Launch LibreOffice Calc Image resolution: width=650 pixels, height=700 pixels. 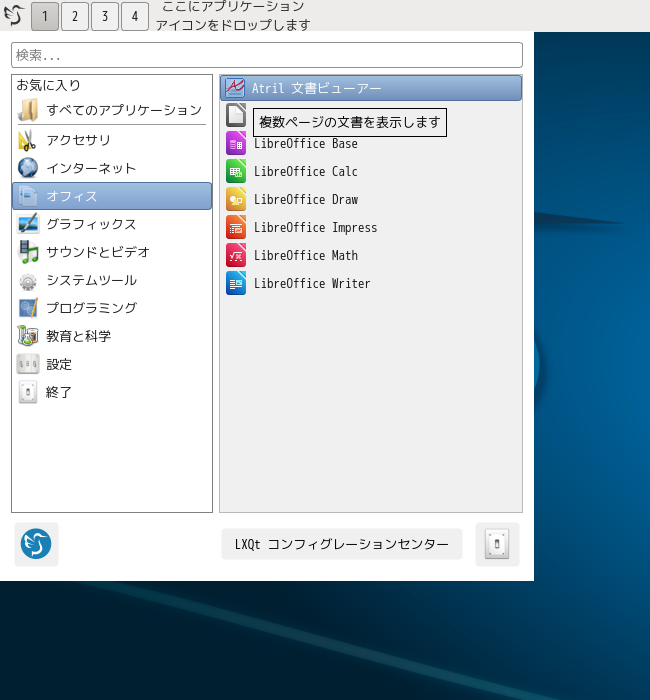coord(371,171)
